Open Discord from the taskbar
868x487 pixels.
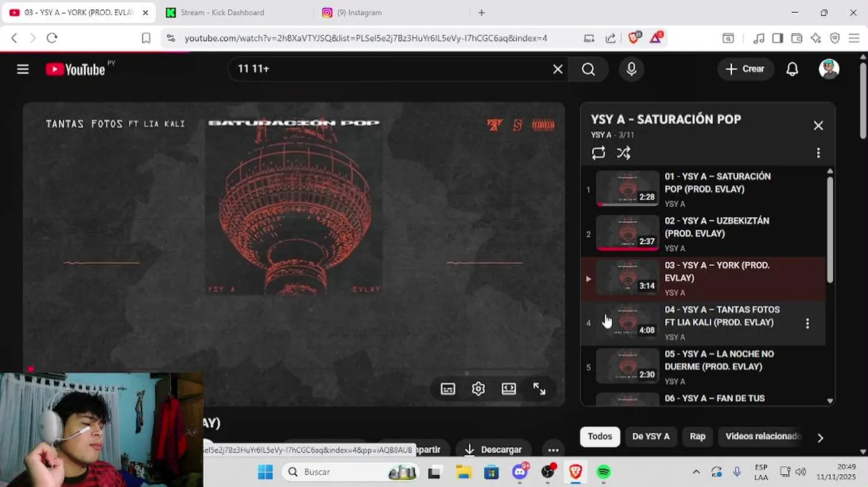(x=520, y=472)
